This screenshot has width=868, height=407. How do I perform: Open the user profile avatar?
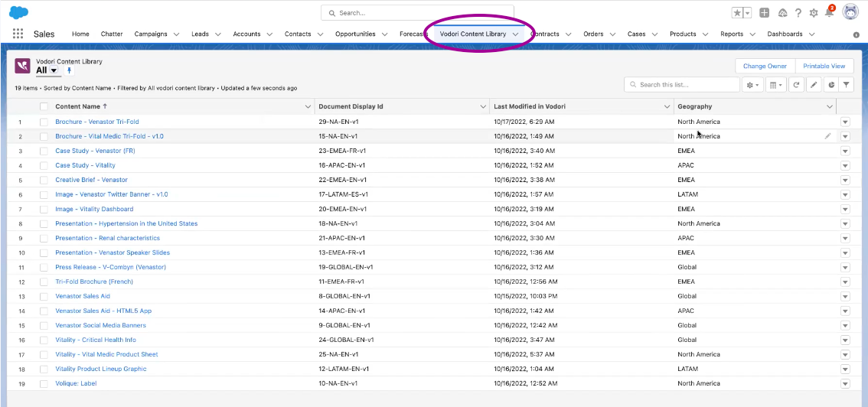click(850, 12)
